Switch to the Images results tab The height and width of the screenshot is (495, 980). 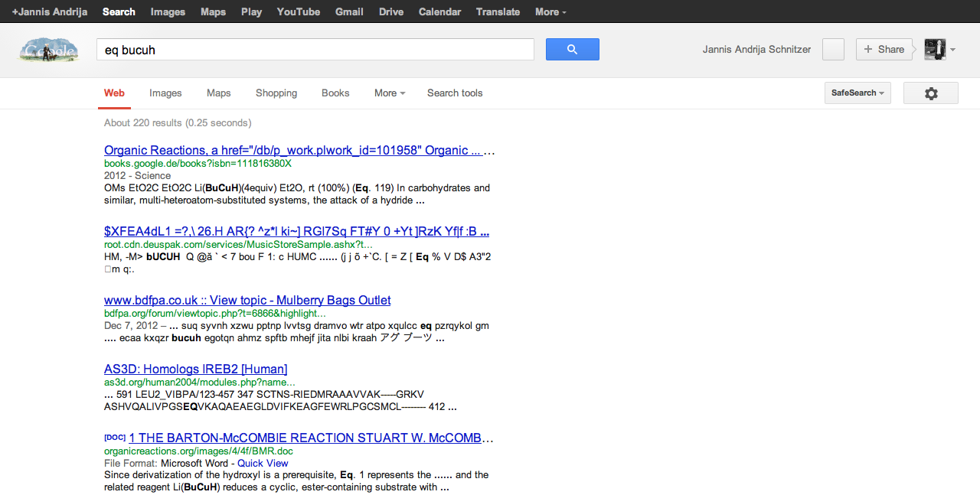coord(165,93)
